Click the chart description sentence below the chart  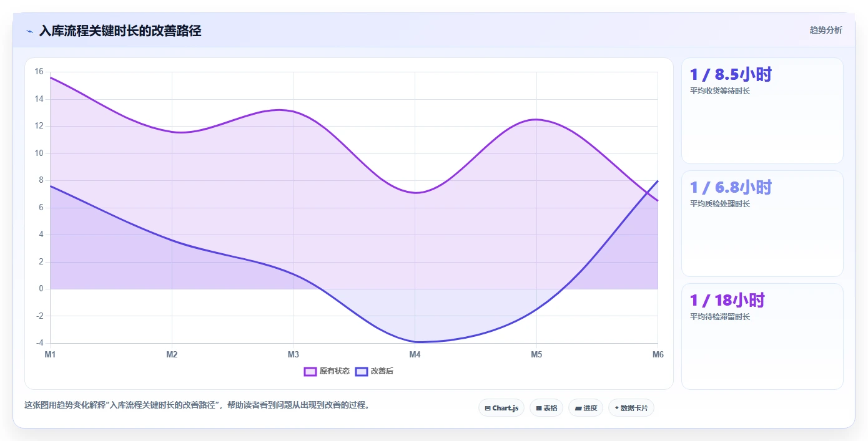click(198, 405)
